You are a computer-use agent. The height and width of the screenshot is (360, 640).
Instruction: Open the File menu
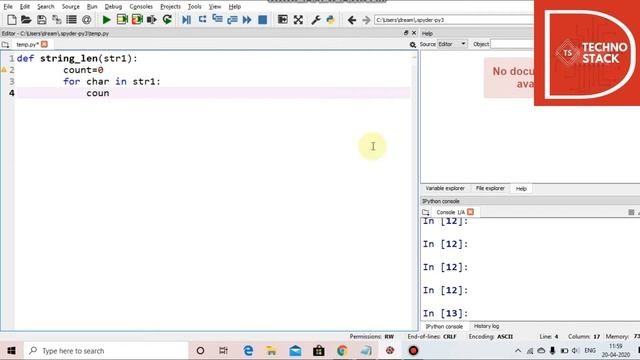pyautogui.click(x=8, y=7)
